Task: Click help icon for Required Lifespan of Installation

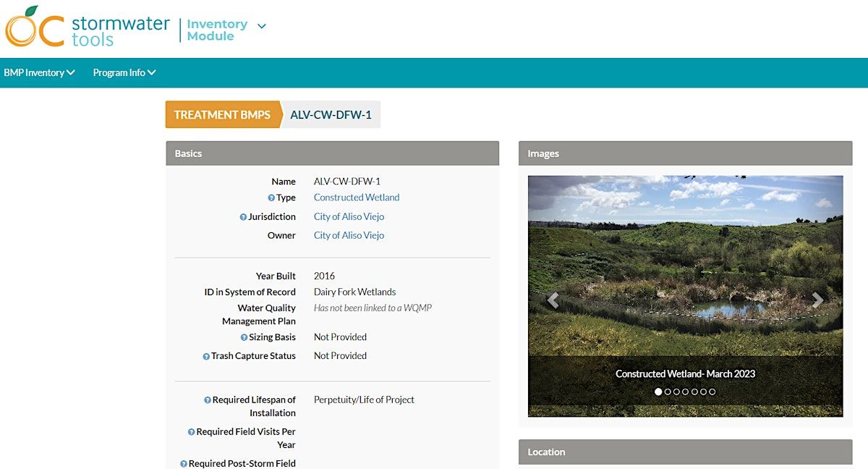Action: (x=208, y=400)
